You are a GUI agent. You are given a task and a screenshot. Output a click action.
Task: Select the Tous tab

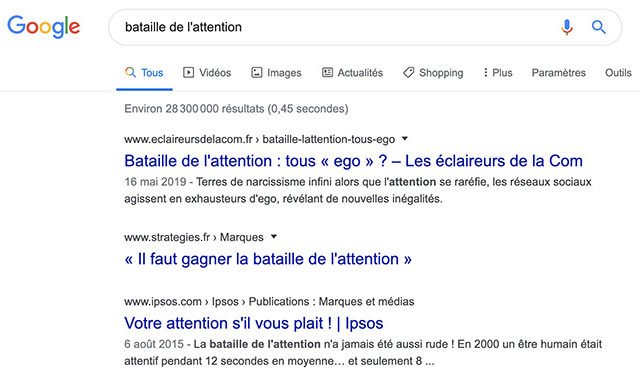point(144,73)
